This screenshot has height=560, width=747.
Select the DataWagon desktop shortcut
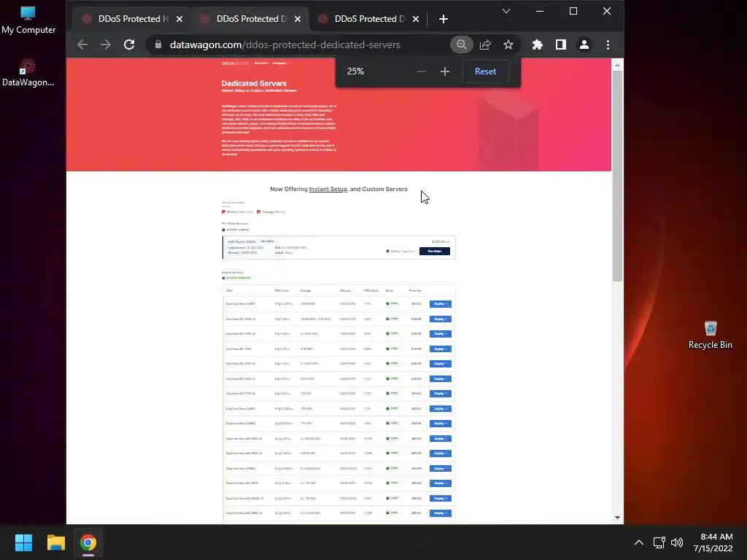28,72
